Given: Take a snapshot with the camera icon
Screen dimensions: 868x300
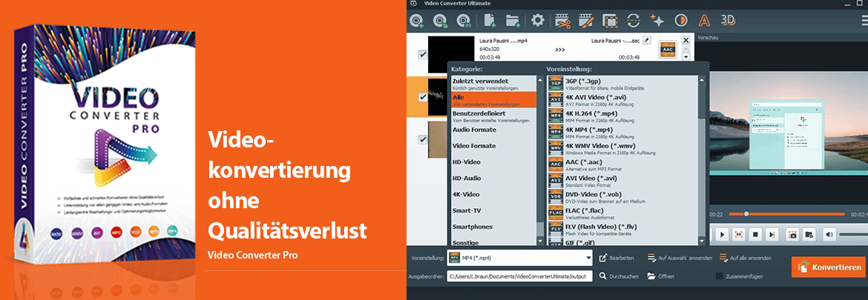Looking at the screenshot, I should coord(792,234).
